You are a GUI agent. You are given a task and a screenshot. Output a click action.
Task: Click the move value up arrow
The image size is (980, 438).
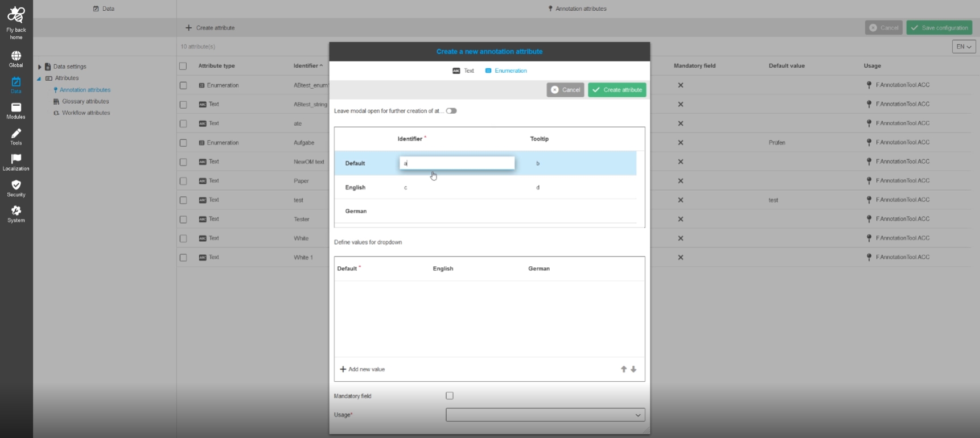click(x=624, y=369)
